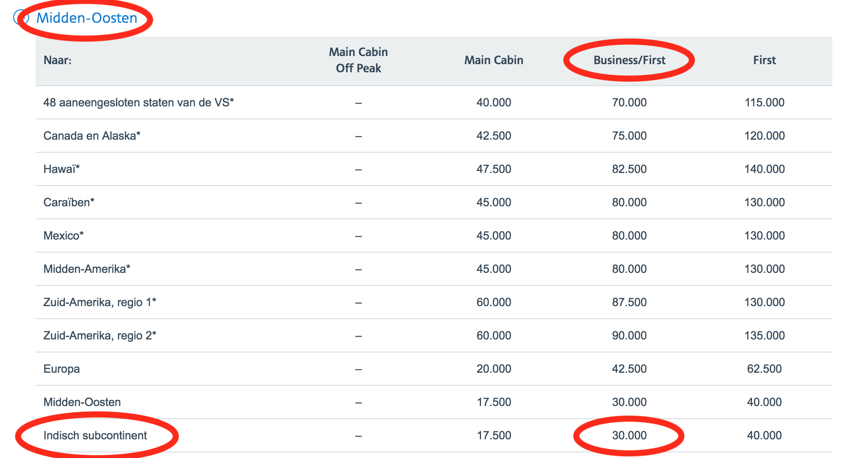
Task: Click the Main Cabin Off Peak header
Action: pyautogui.click(x=358, y=60)
